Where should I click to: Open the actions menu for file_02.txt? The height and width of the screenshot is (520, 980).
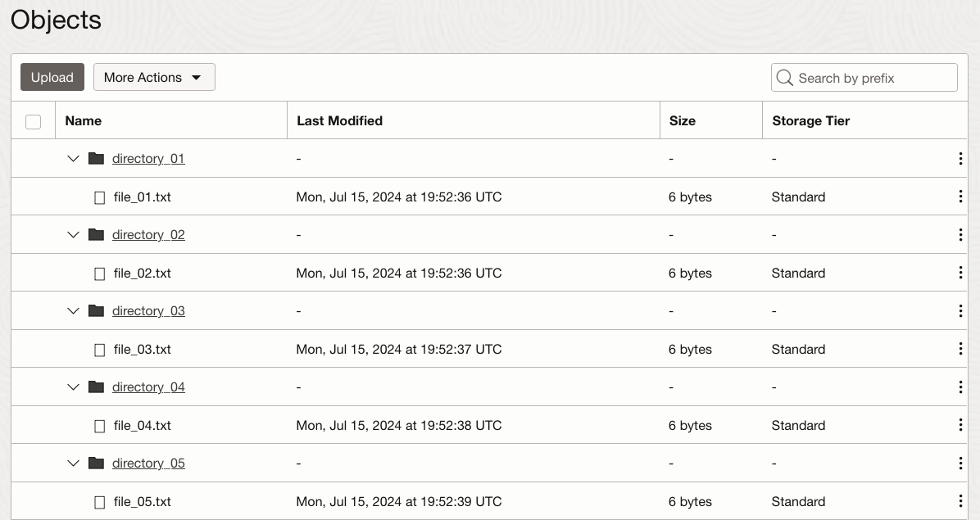960,273
